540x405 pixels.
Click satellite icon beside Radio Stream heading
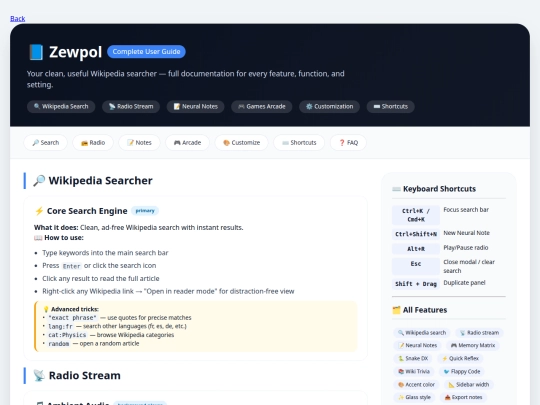[x=39, y=375]
